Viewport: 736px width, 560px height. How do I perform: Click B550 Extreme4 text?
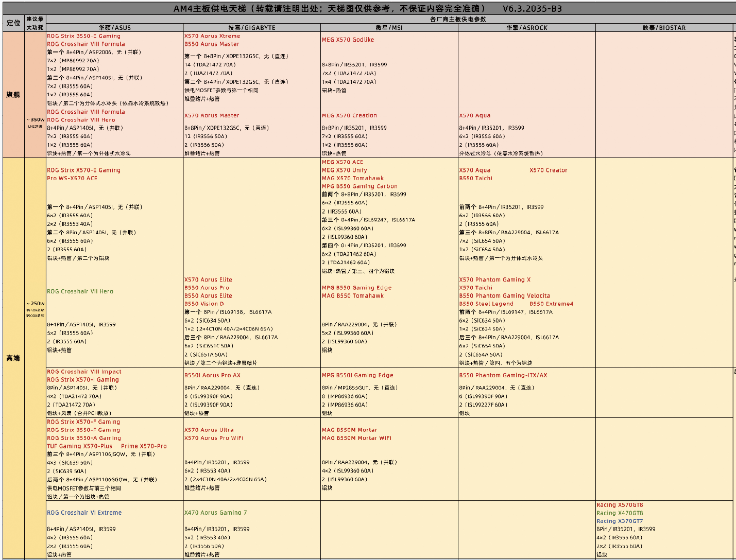(552, 304)
